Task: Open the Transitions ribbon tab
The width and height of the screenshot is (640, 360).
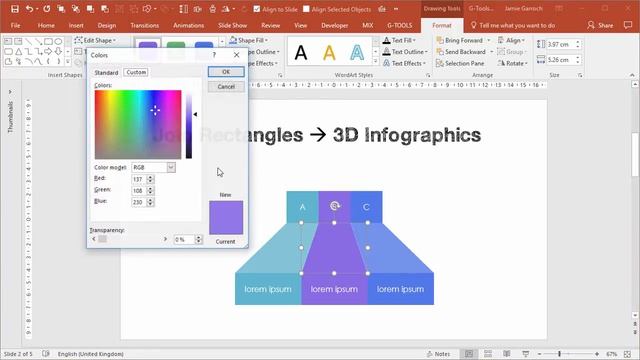Action: pos(144,25)
